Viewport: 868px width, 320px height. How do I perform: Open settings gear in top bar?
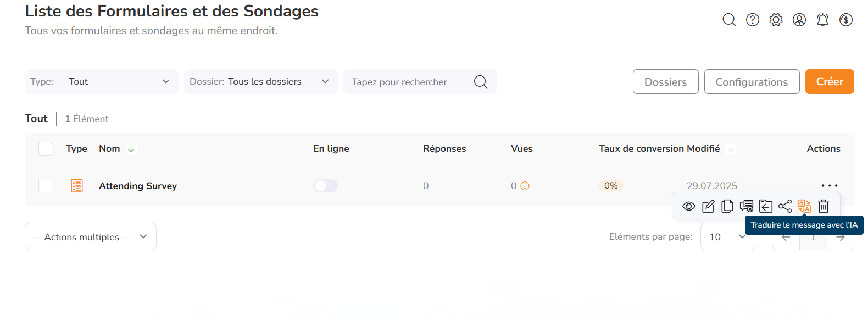776,20
